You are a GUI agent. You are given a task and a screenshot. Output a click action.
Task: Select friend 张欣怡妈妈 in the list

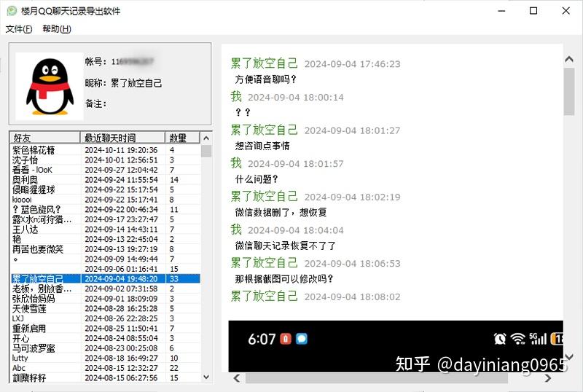click(34, 299)
